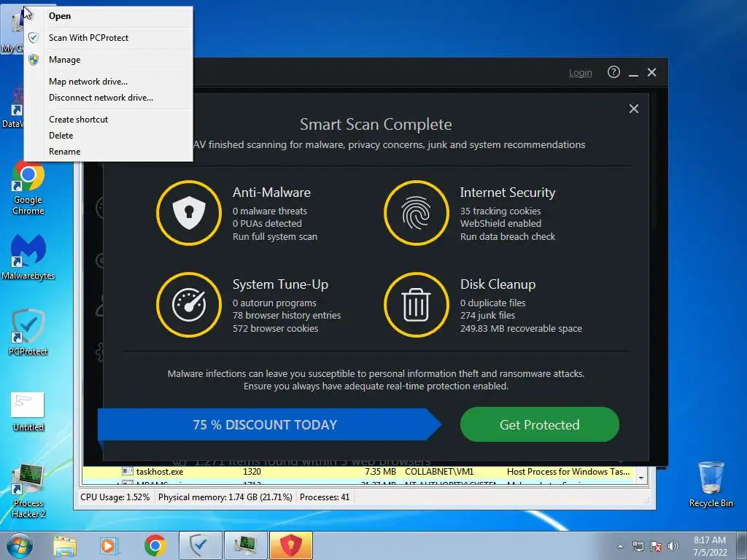The height and width of the screenshot is (560, 747).
Task: Select the System Tune-Up gauge icon
Action: click(x=189, y=305)
